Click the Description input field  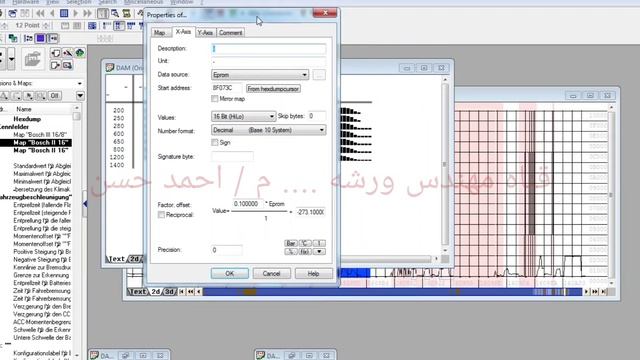tap(269, 49)
